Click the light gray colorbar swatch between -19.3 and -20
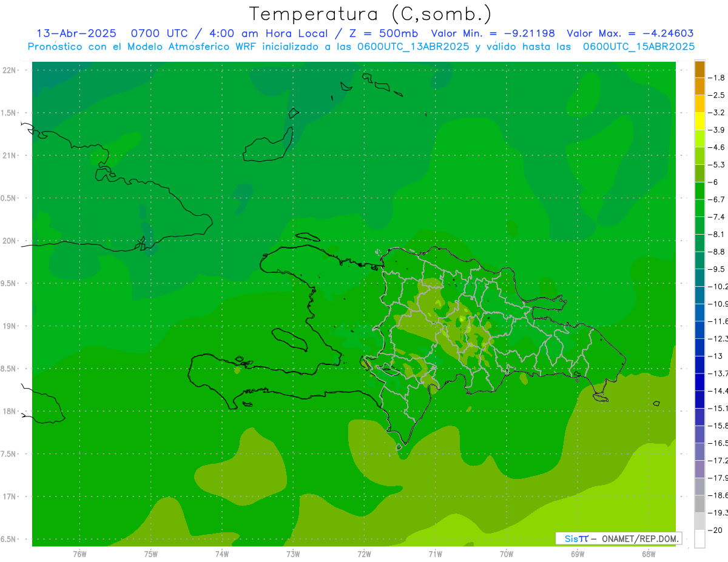This screenshot has height=562, width=728. coord(699,521)
